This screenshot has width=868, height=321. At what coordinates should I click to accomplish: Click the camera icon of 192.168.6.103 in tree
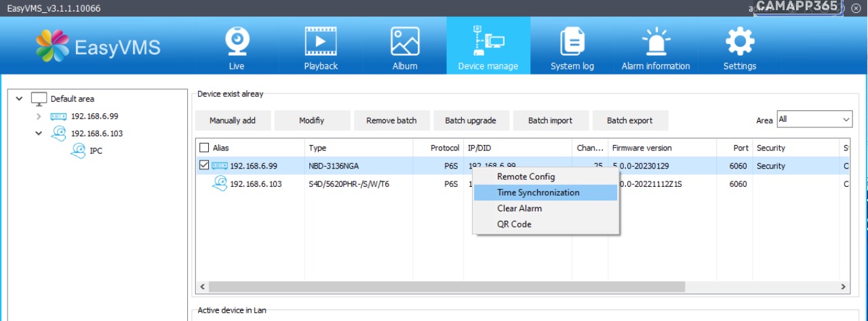[59, 133]
